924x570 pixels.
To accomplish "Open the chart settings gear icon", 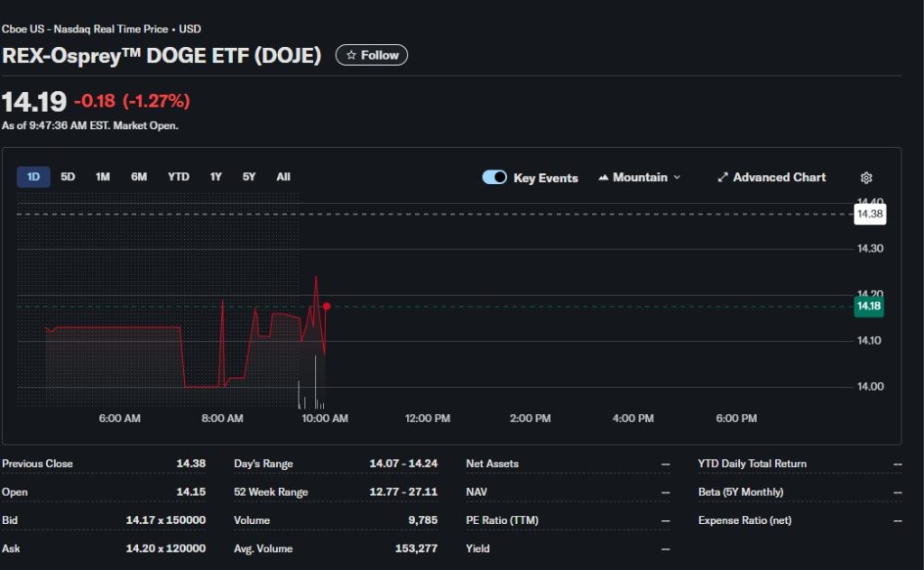I will pyautogui.click(x=866, y=178).
